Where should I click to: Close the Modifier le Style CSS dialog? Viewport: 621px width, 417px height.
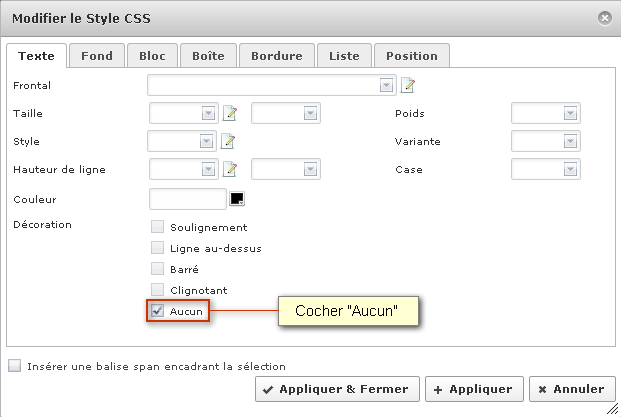pos(605,18)
